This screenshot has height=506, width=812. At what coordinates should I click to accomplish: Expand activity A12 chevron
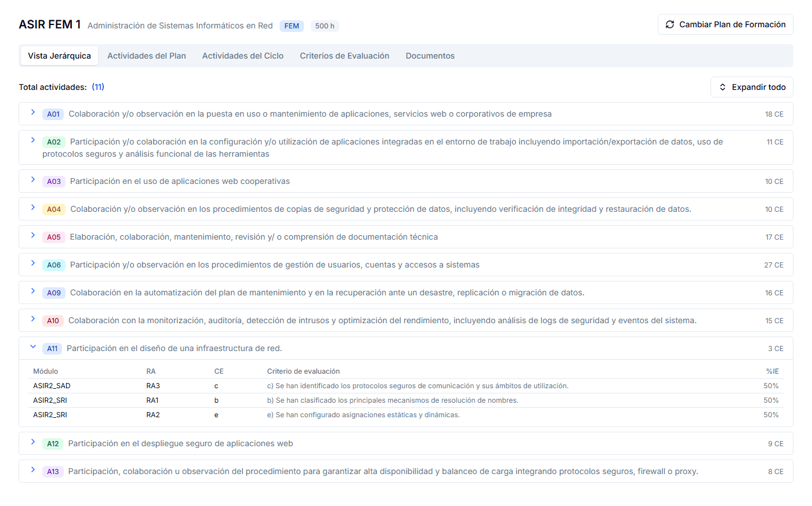pyautogui.click(x=33, y=442)
